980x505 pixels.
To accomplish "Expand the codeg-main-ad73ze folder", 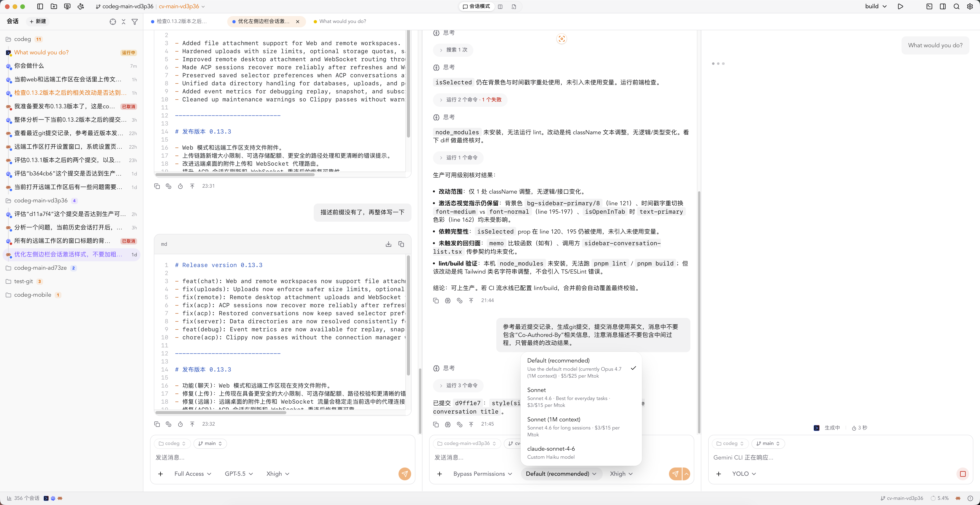I will pyautogui.click(x=72, y=268).
